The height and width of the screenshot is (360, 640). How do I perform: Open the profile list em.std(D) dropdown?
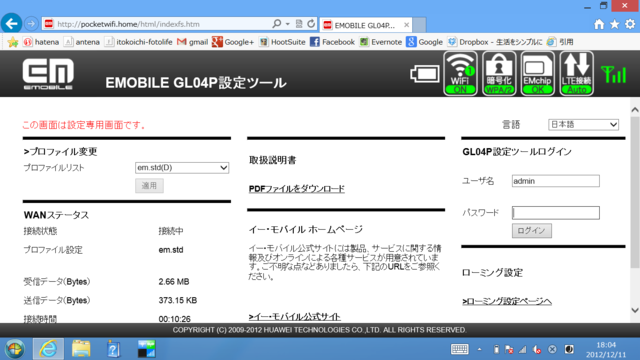(x=182, y=168)
